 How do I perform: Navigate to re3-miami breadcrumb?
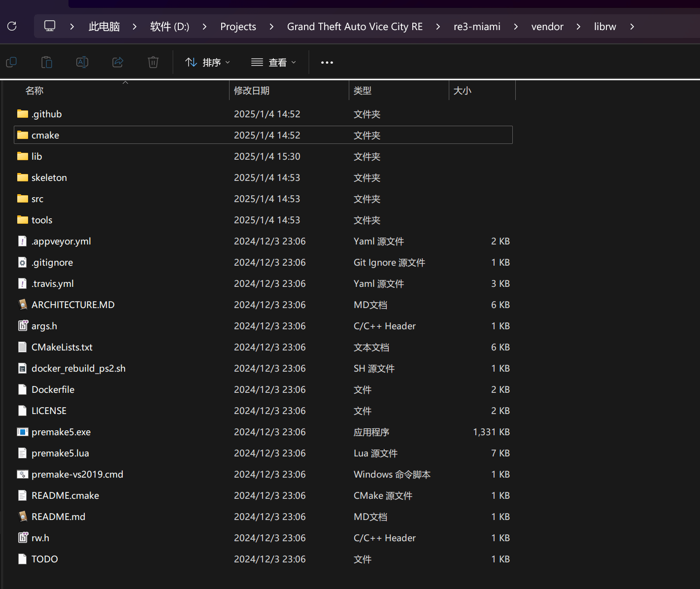pyautogui.click(x=477, y=27)
